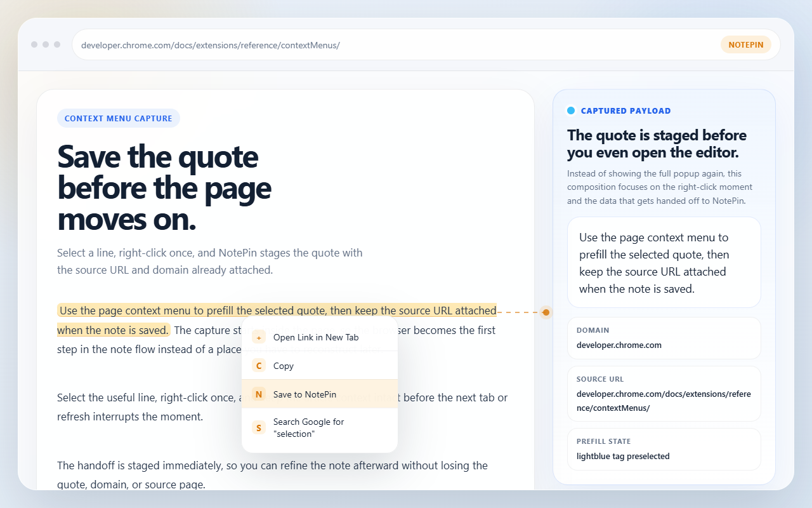Click the DOMAIN field label
The image size is (812, 508).
(x=593, y=330)
